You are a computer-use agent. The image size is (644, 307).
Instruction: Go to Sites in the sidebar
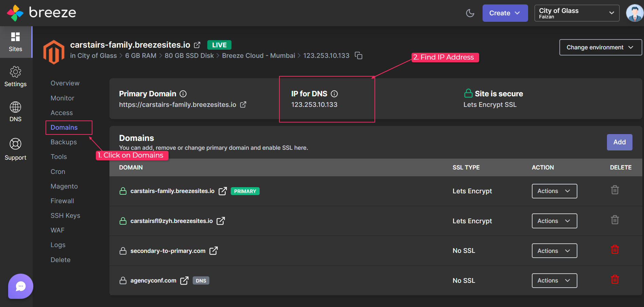click(16, 42)
